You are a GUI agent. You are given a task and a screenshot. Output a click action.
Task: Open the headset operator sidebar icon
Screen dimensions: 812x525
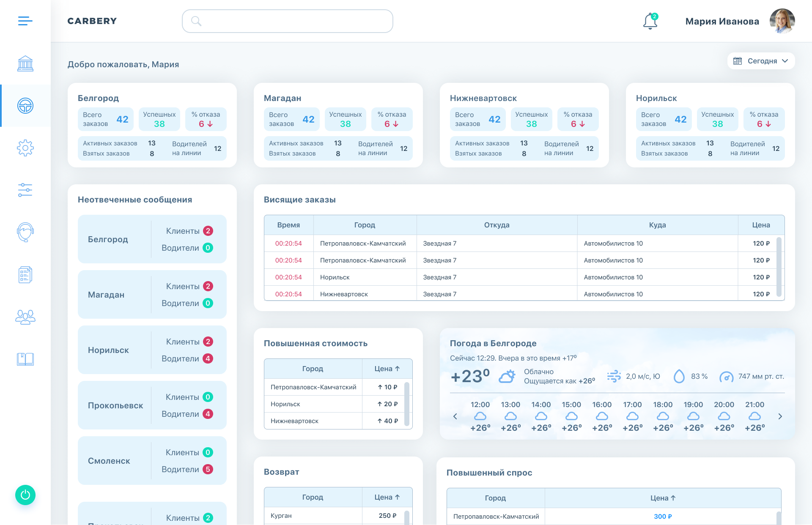click(25, 232)
